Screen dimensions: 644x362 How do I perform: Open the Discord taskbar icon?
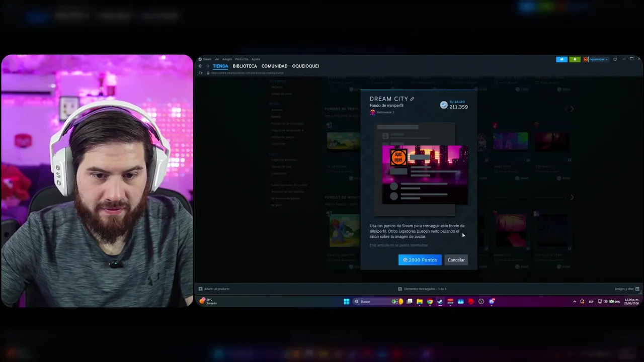click(x=492, y=302)
